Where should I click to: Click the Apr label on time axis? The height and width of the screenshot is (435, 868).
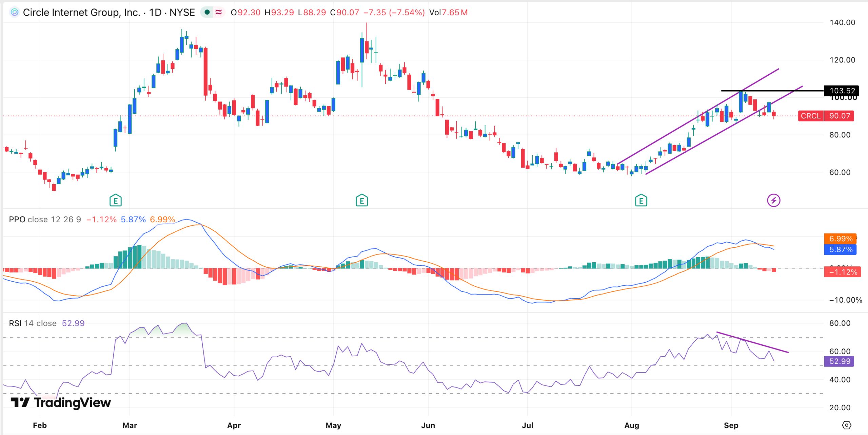[234, 425]
